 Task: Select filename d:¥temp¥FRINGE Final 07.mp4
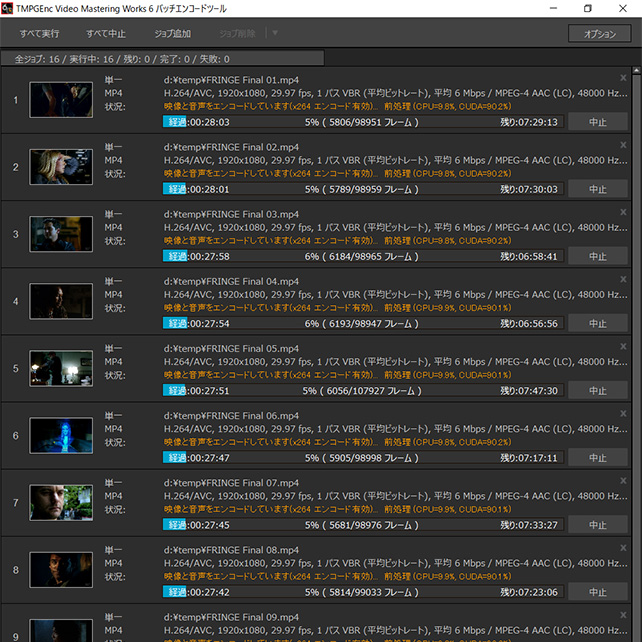tap(231, 483)
